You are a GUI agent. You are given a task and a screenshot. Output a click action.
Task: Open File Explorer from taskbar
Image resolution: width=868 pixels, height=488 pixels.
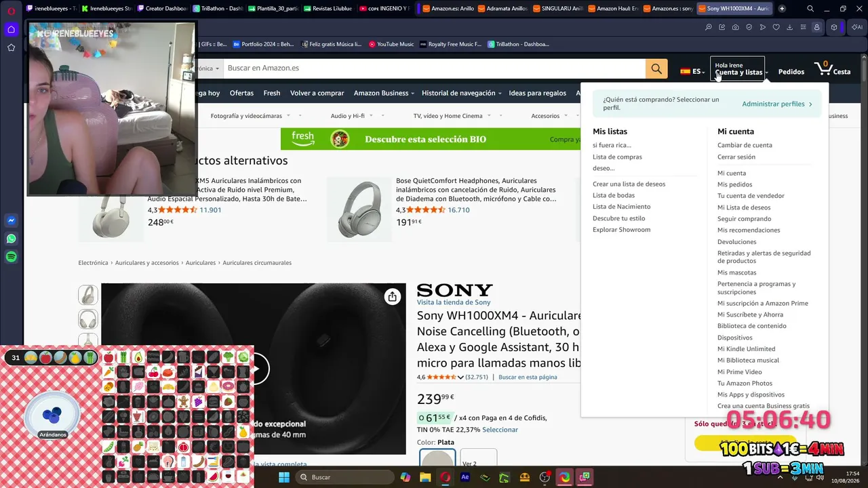tap(425, 477)
